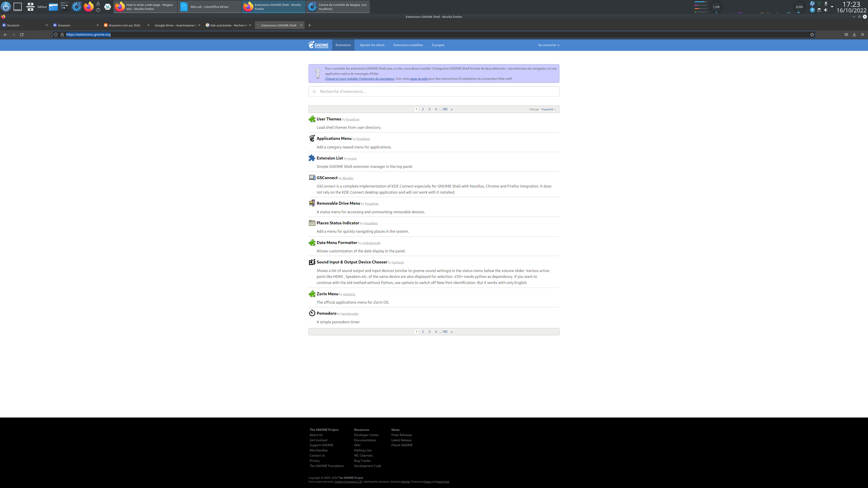868x488 pixels.
Task: Open the clipboard tray icon
Action: pos(819,10)
